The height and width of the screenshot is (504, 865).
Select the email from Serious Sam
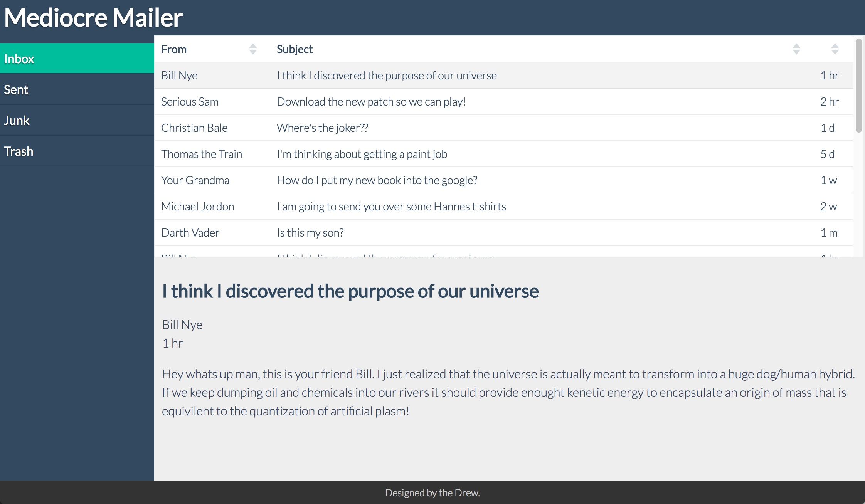pyautogui.click(x=371, y=102)
